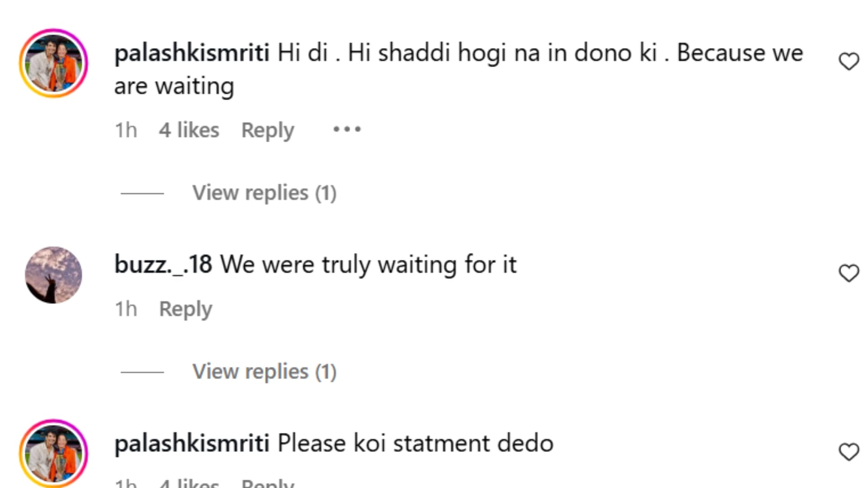The image size is (868, 488).
Task: Click the "We were truly waiting for it" text
Action: click(x=368, y=264)
